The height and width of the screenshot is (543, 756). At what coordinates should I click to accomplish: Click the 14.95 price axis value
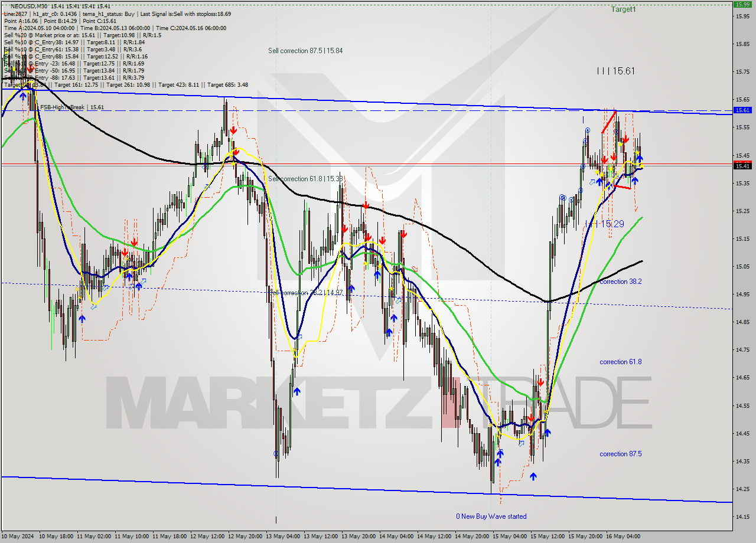(742, 294)
